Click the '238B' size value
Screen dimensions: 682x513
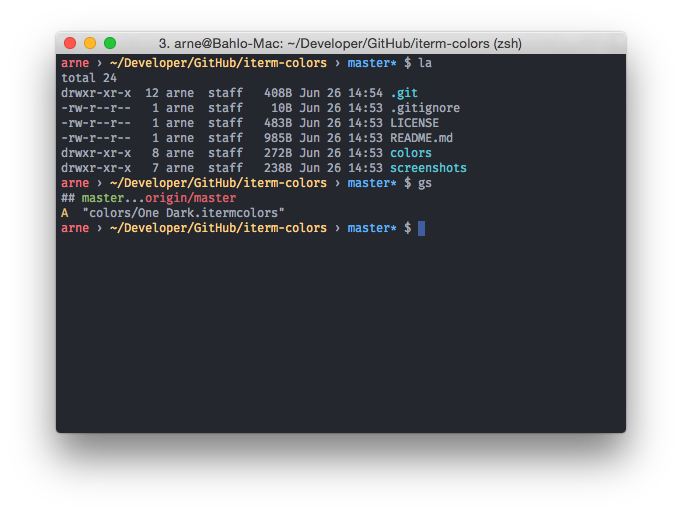(x=278, y=168)
